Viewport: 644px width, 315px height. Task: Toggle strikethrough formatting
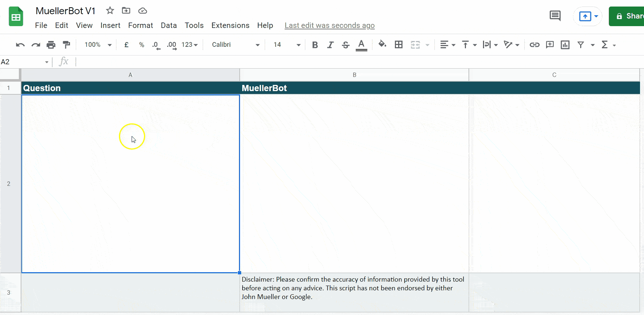346,45
